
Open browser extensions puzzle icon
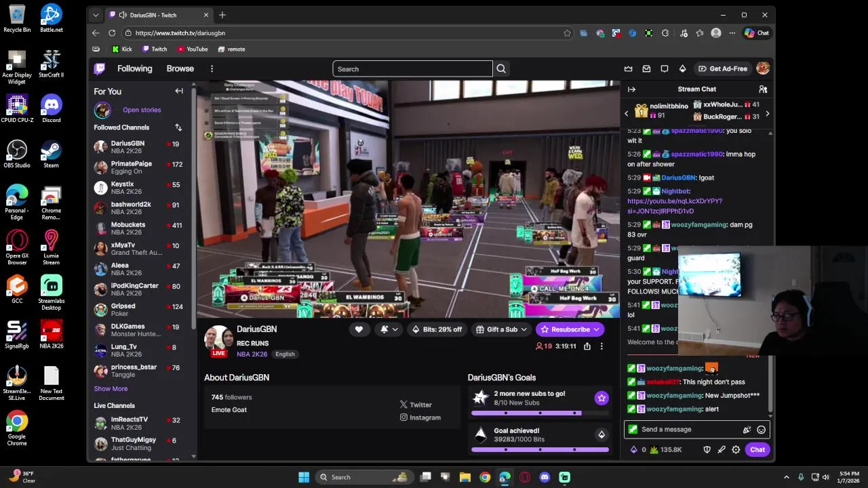(665, 33)
